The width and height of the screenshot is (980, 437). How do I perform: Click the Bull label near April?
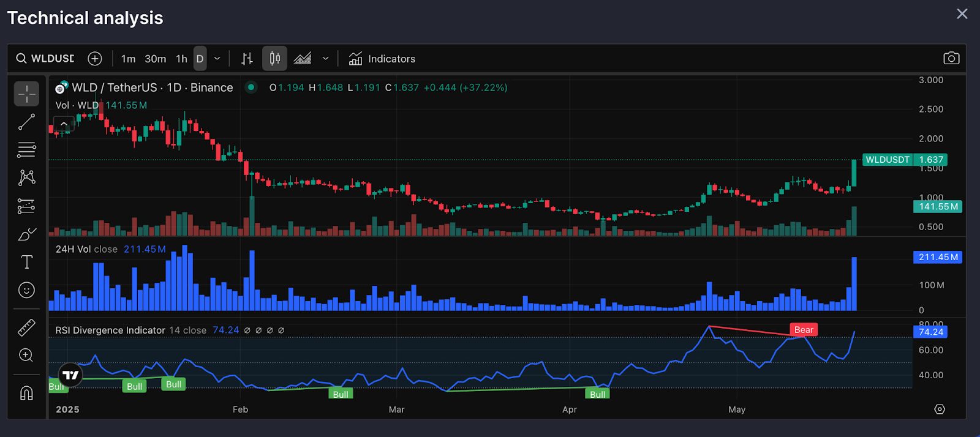coord(597,394)
